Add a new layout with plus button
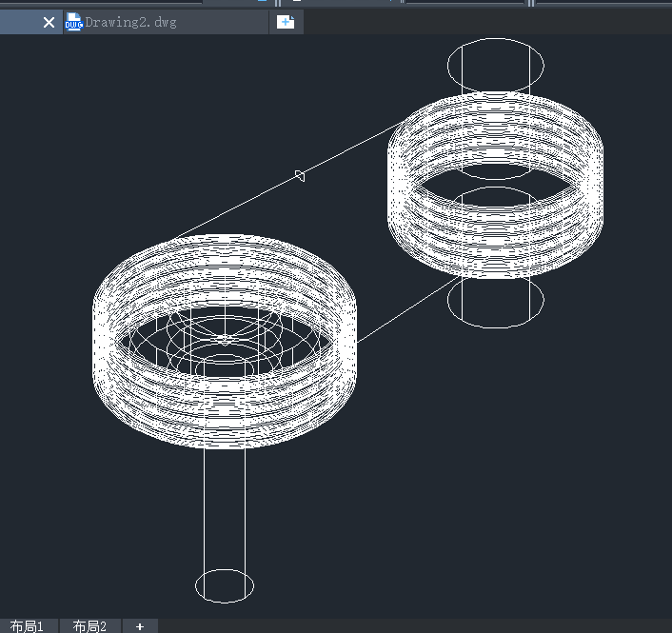672x633 pixels. (x=140, y=626)
